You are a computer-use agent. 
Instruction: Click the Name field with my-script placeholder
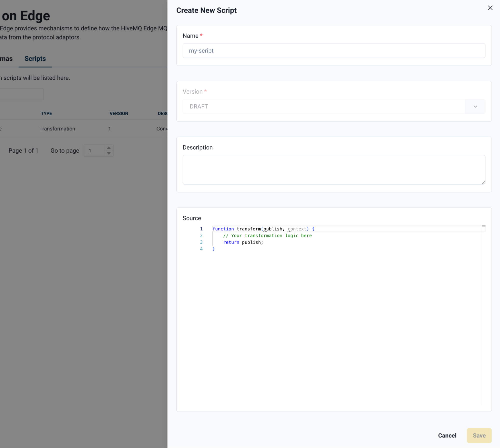(334, 51)
